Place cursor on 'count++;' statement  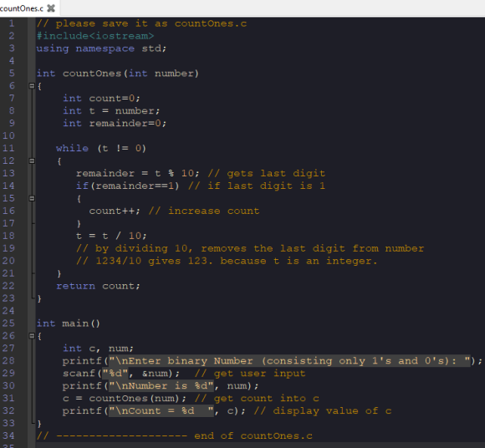(115, 211)
